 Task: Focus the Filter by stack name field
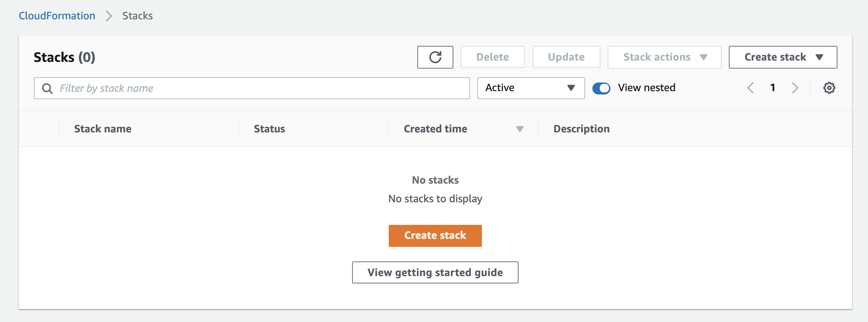[x=252, y=88]
